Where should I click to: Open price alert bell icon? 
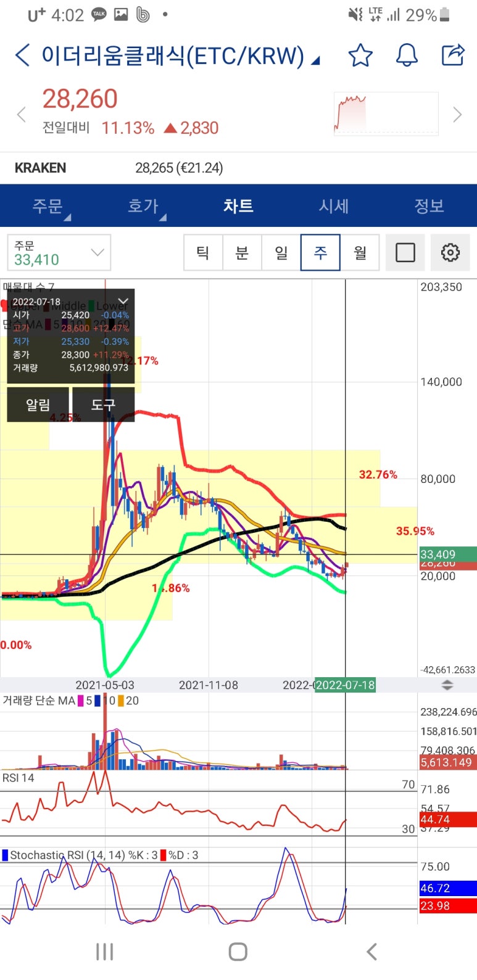pos(407,56)
